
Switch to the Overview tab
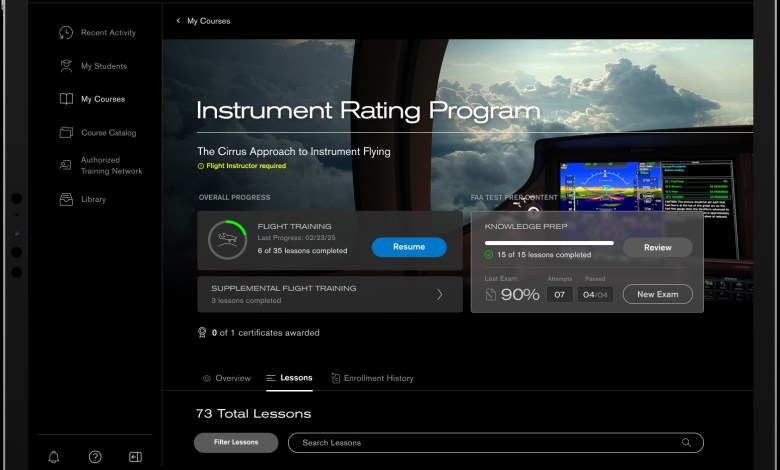point(227,378)
